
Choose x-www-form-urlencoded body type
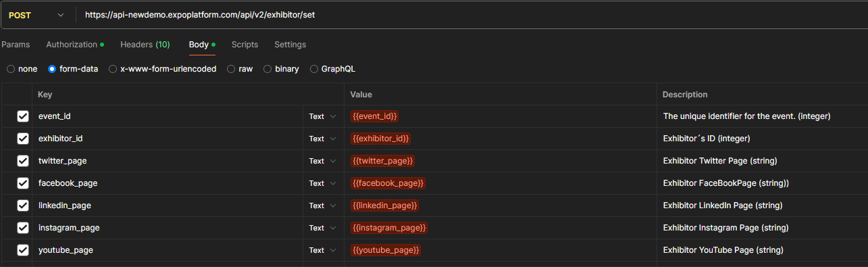[162, 69]
